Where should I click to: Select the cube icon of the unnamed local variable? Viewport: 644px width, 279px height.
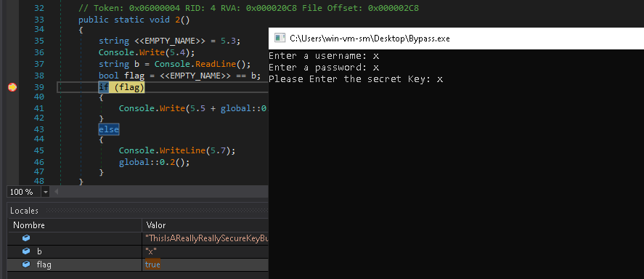pyautogui.click(x=26, y=238)
